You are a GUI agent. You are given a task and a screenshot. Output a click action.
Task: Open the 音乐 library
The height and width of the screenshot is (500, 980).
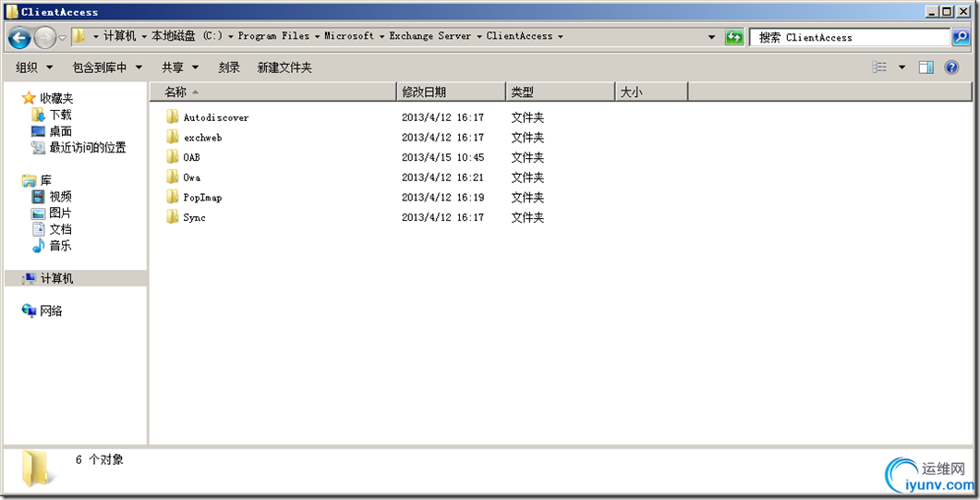tap(61, 246)
